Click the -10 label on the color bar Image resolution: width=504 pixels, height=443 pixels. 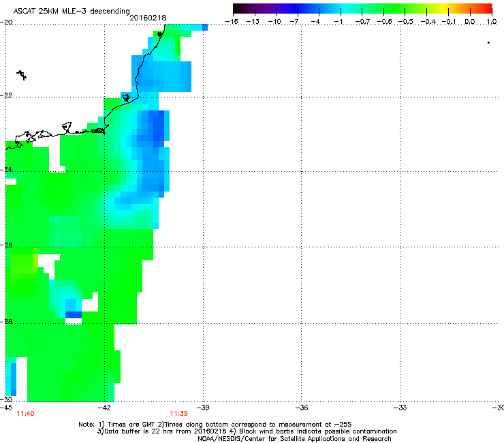point(274,22)
